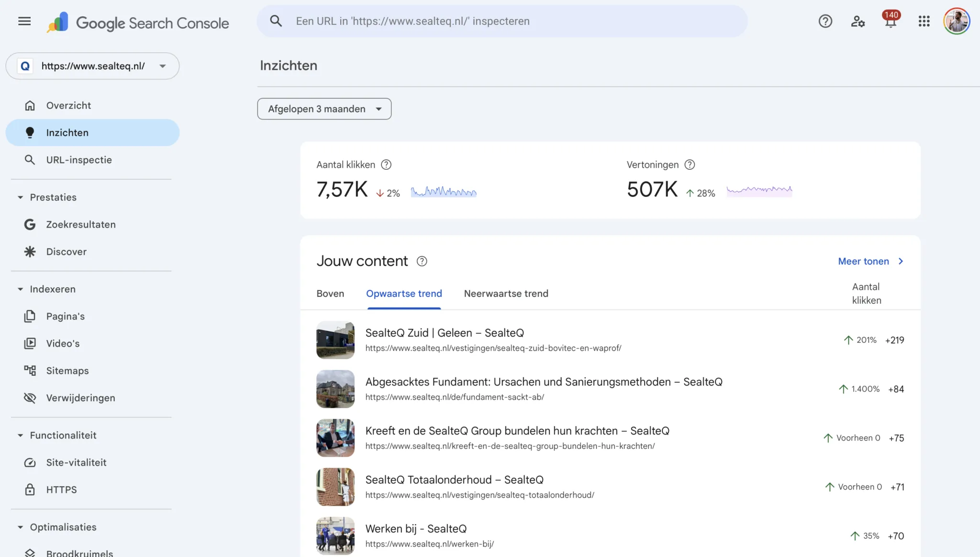The height and width of the screenshot is (557, 980).
Task: Open Kreeft en de SealteQ Group title
Action: [517, 431]
